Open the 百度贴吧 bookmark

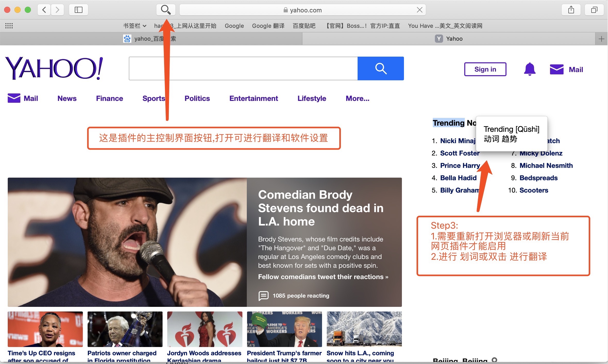(x=304, y=26)
